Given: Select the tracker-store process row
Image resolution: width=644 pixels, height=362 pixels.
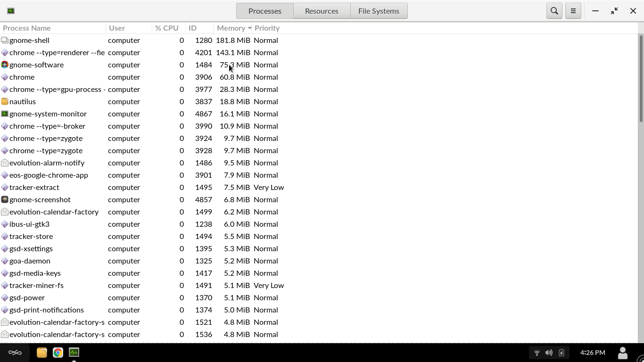Looking at the screenshot, I should (319, 236).
